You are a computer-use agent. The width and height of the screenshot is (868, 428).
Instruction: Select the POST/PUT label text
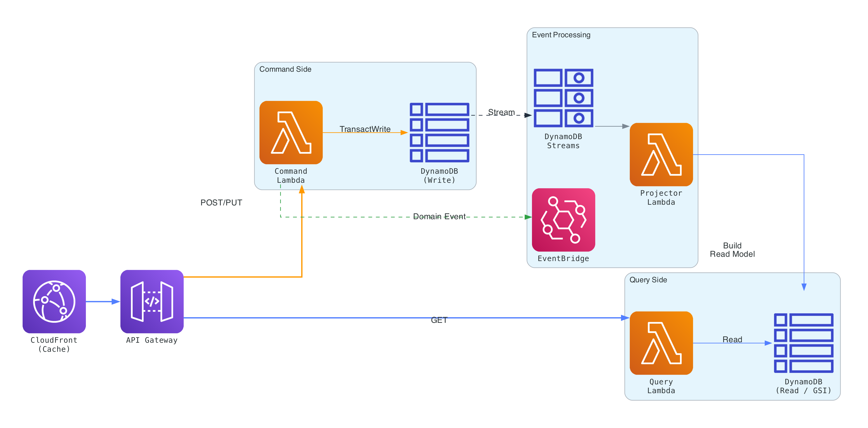[x=221, y=202]
